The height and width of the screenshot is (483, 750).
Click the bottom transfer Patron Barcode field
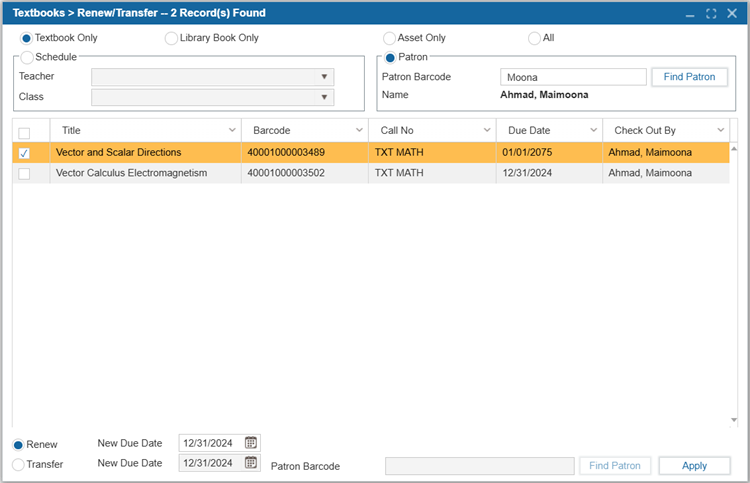pyautogui.click(x=479, y=466)
